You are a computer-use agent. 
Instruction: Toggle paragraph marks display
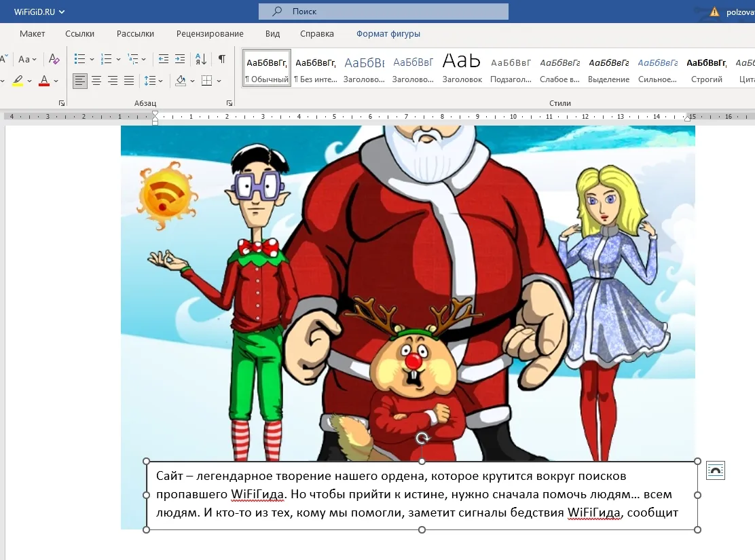tap(222, 59)
